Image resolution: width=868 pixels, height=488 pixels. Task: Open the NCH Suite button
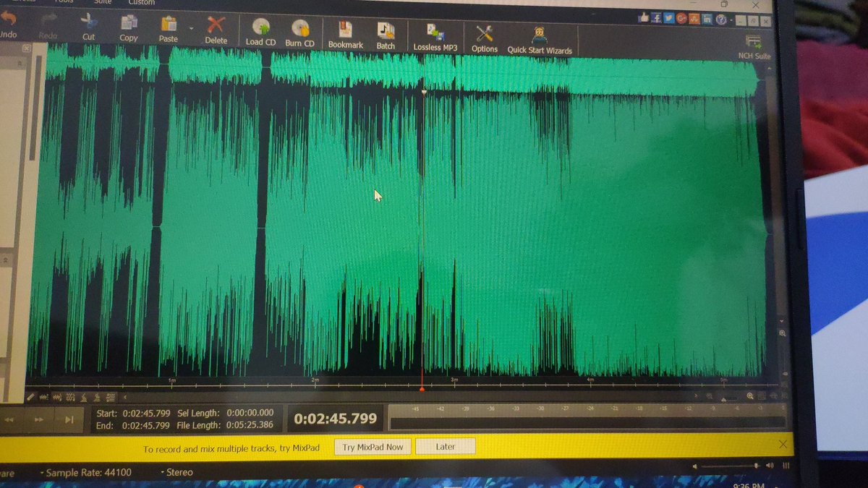click(x=754, y=47)
